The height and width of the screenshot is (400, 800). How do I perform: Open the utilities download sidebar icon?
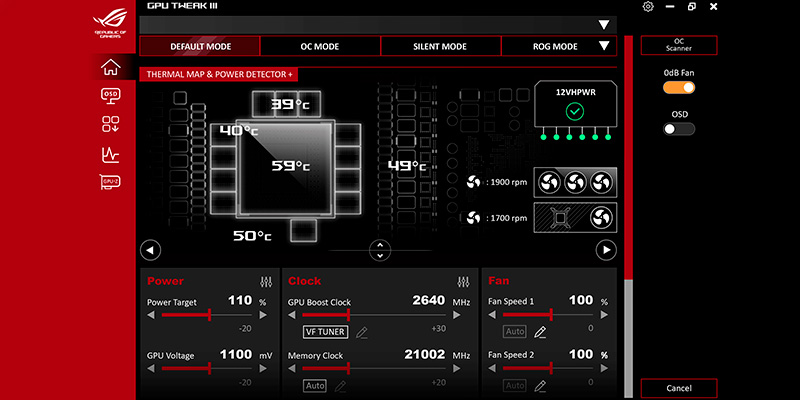tap(111, 124)
